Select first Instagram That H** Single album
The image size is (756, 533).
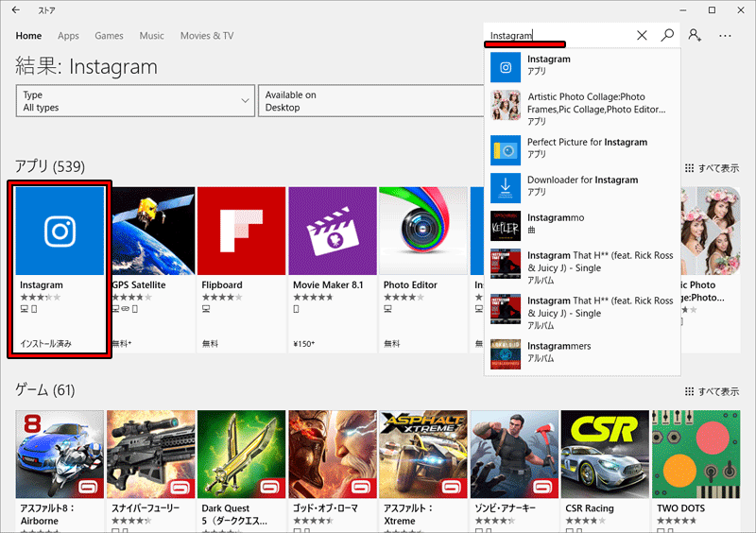tap(582, 266)
